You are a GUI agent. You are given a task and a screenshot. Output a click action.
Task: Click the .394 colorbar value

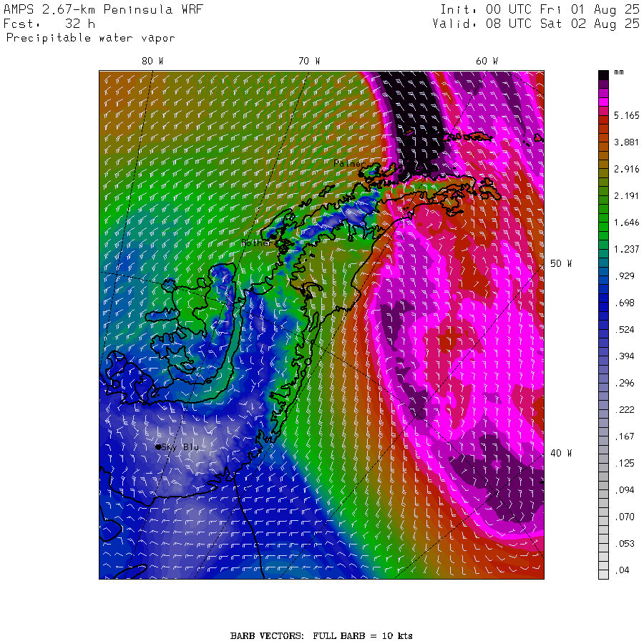[626, 356]
